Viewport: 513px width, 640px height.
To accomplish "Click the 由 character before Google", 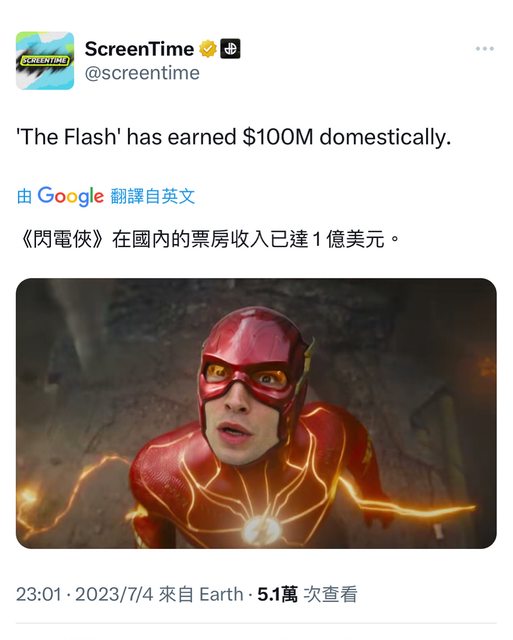I will tap(24, 196).
